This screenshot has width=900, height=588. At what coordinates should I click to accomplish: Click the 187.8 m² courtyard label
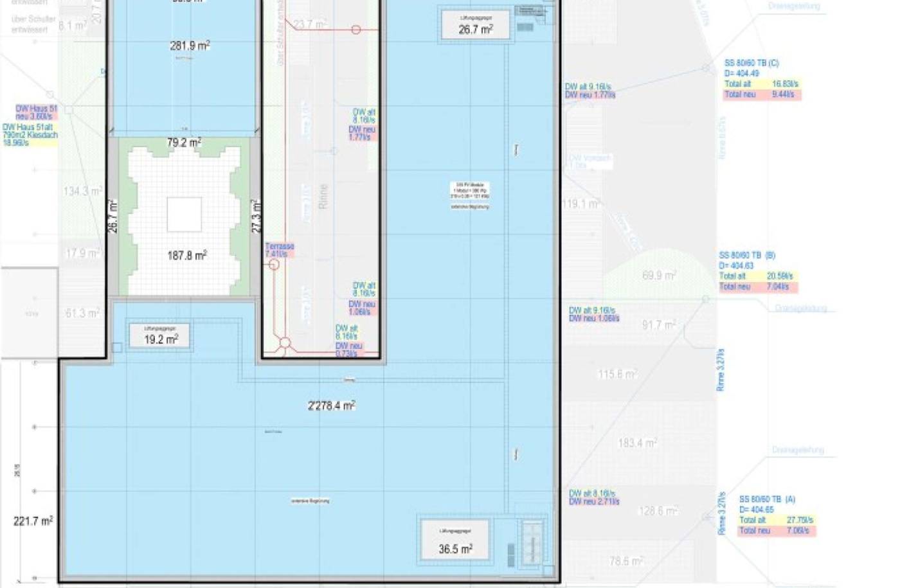186,256
